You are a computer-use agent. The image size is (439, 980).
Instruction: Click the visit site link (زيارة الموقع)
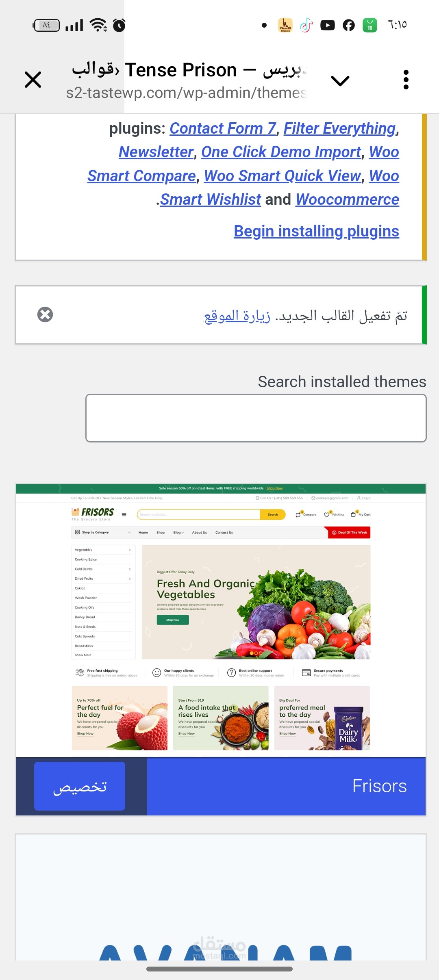point(237,316)
